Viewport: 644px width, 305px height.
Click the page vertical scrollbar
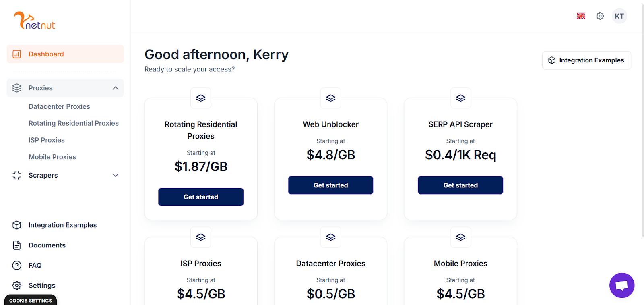tap(643, 121)
